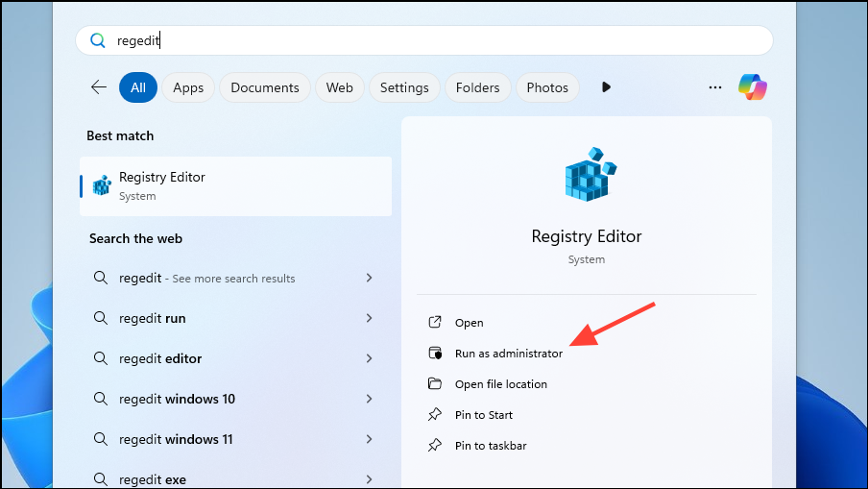Click the folder icon for Open file location

coord(435,383)
